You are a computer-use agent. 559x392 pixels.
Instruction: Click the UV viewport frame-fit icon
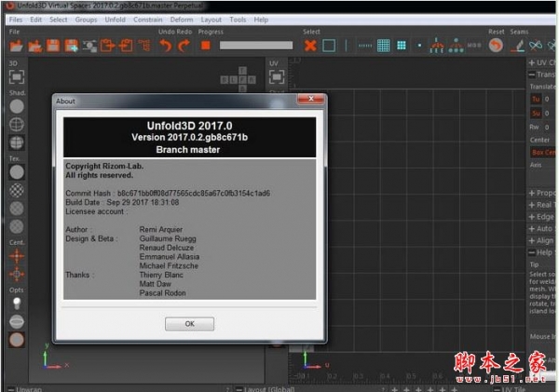tap(277, 76)
